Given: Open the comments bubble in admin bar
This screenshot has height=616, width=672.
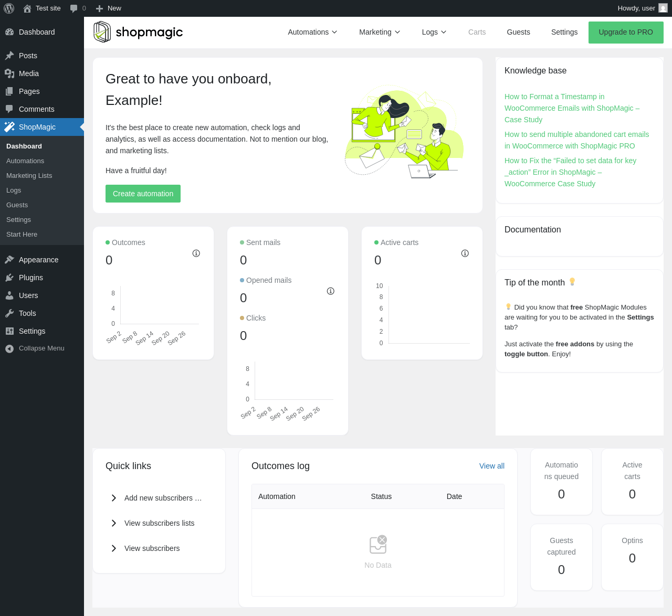Looking at the screenshot, I should [x=74, y=8].
